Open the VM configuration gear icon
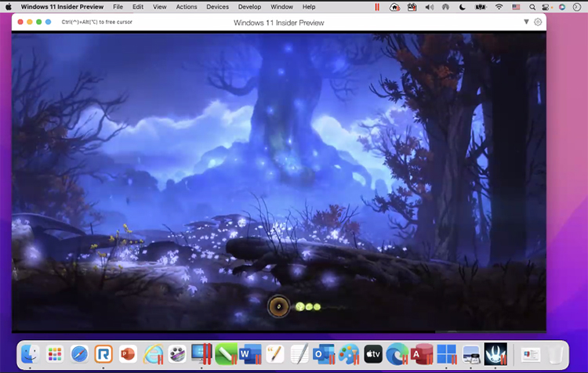The width and height of the screenshot is (588, 373). (538, 22)
